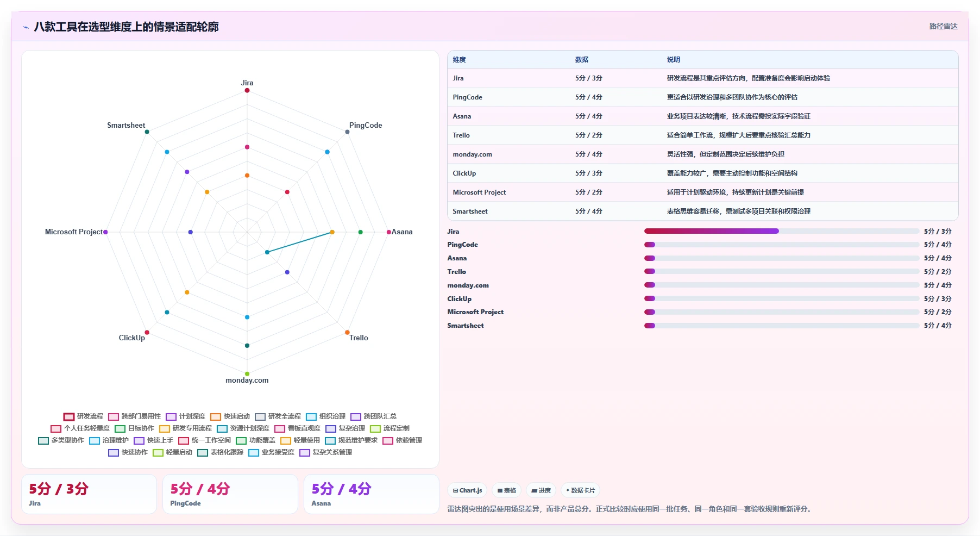Click the radar point by monday.com label
The width and height of the screenshot is (980, 536).
[247, 374]
